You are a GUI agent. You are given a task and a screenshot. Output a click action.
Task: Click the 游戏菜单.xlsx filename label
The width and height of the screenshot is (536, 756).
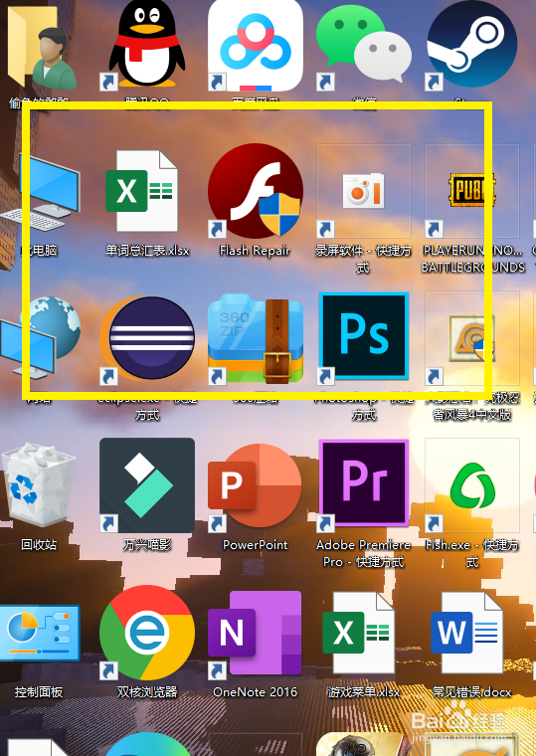[364, 692]
